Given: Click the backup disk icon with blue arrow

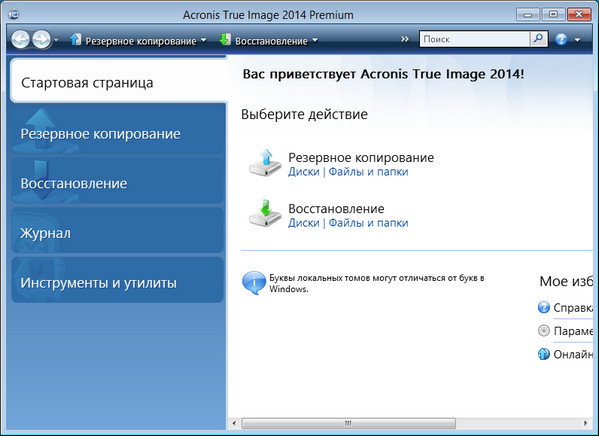Looking at the screenshot, I should coord(265,163).
